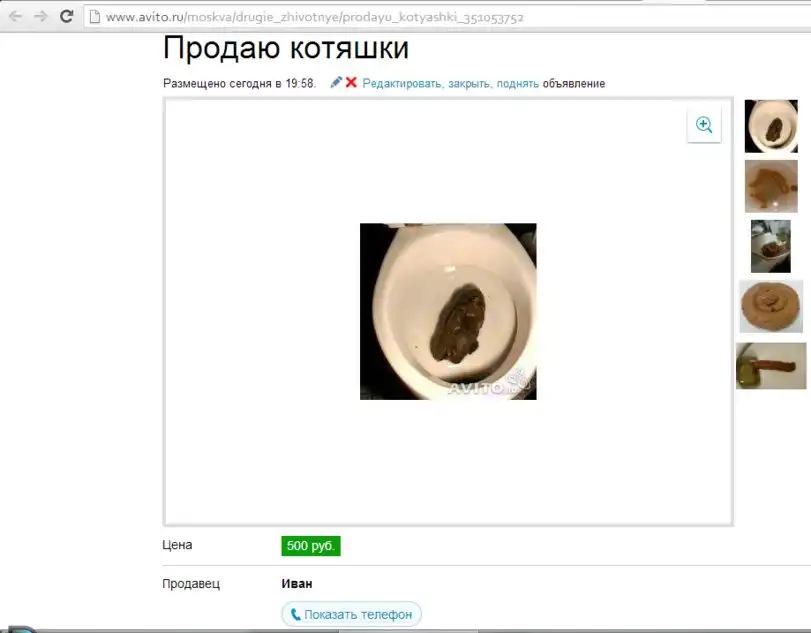The image size is (811, 633).
Task: Click the browser forward arrow
Action: point(40,17)
